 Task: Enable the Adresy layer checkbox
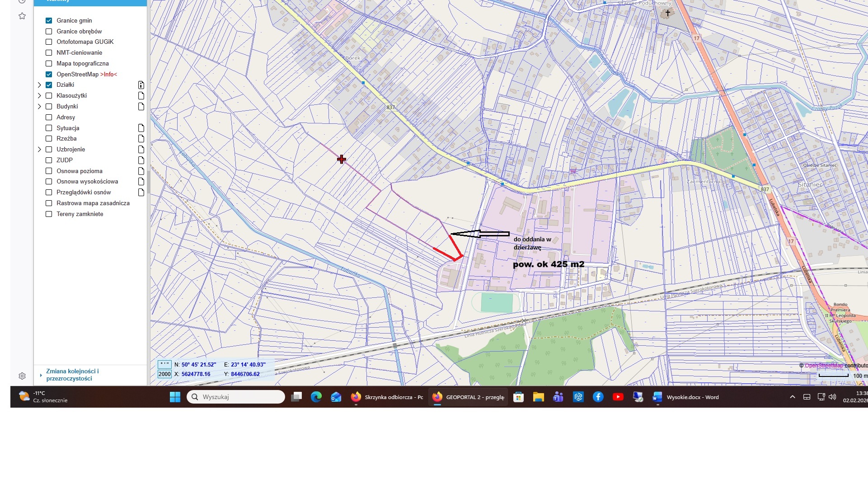49,118
